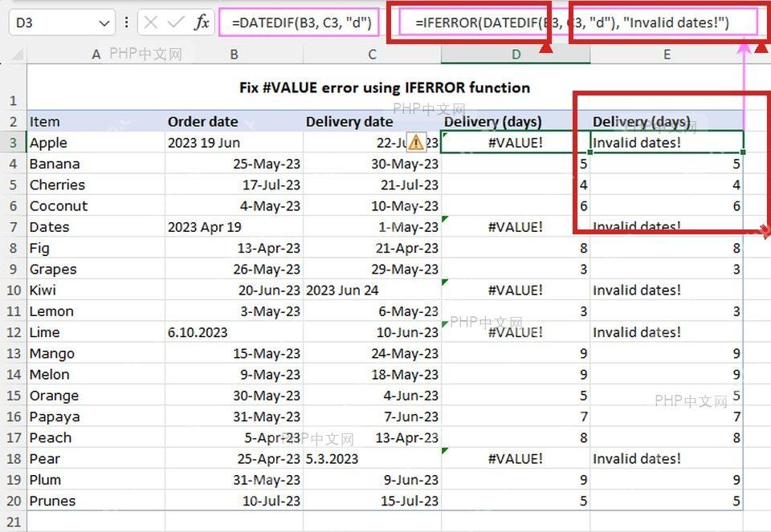Select the #VALUE! cell in Apple row

pos(516,143)
